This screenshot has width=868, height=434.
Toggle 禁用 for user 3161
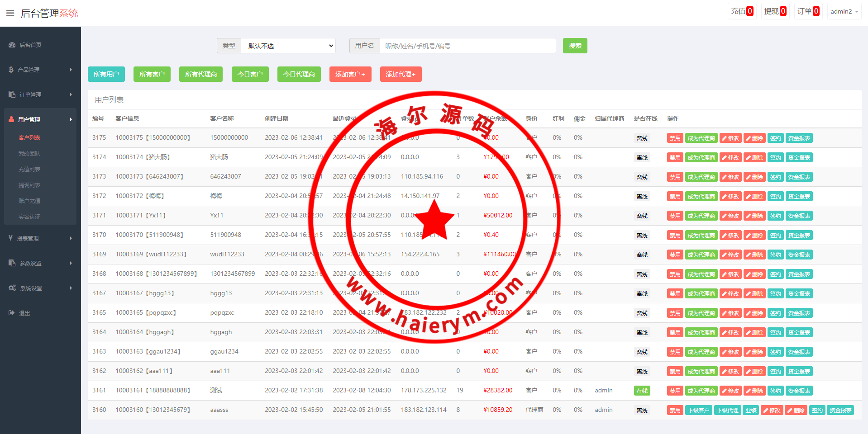[x=675, y=391]
